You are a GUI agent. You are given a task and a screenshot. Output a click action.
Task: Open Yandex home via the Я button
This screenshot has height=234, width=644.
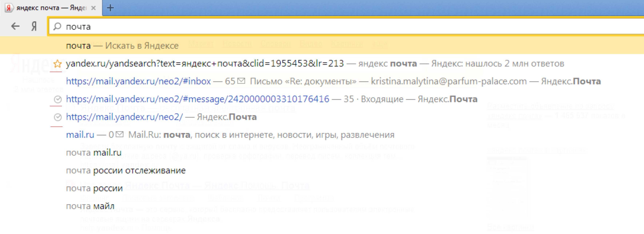point(34,26)
